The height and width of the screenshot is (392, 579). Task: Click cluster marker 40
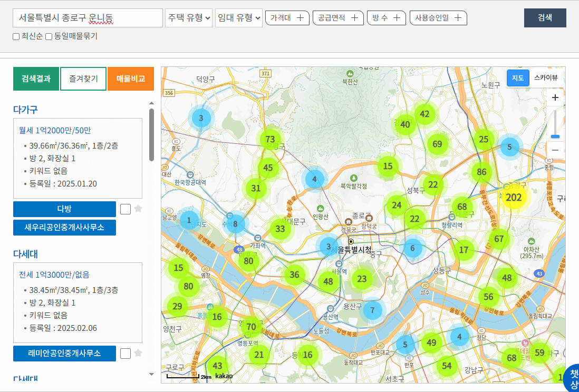point(405,124)
